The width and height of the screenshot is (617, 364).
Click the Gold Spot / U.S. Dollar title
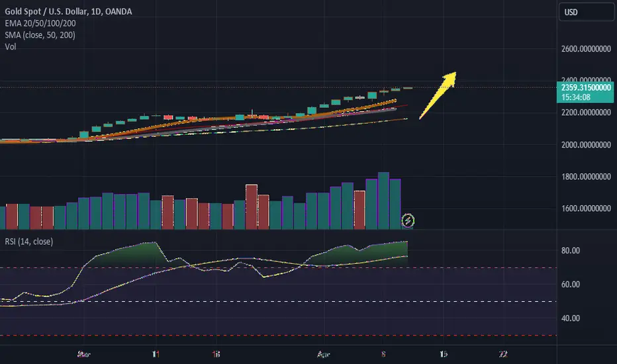pos(68,11)
